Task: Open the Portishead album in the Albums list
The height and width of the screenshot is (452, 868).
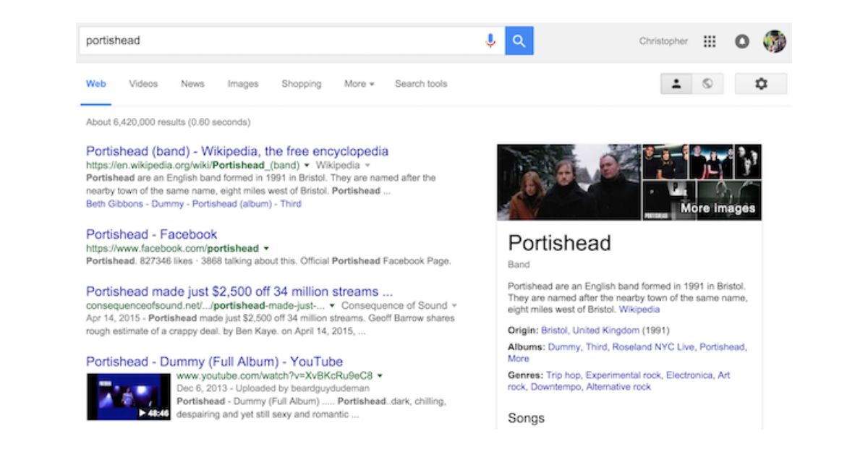Action: [x=721, y=347]
